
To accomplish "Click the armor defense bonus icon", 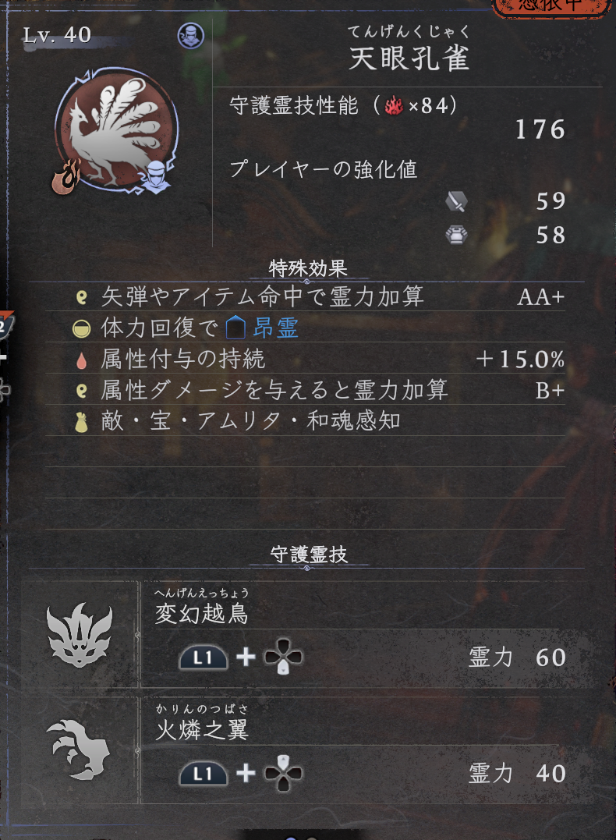I will point(456,236).
